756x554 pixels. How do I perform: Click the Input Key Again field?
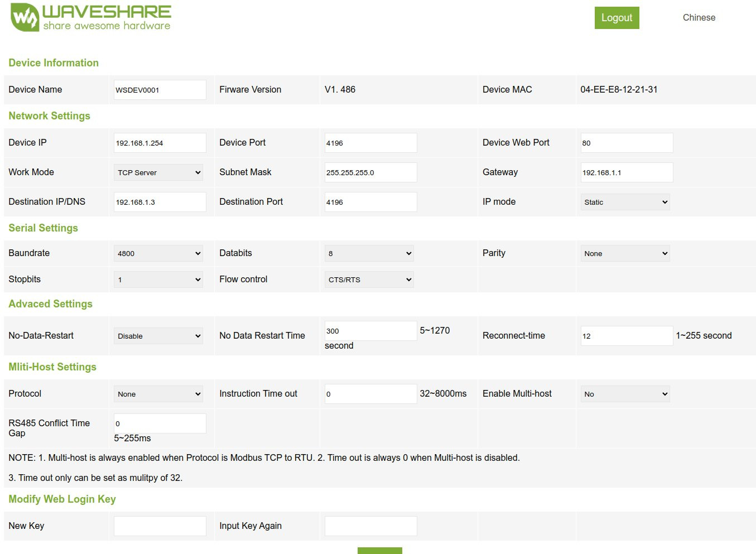(x=371, y=526)
